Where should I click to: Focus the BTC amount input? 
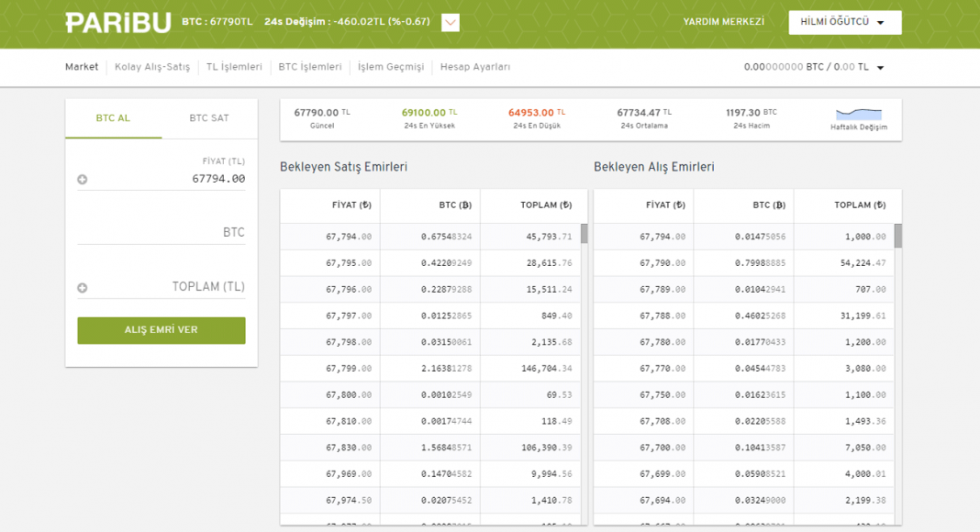click(x=161, y=232)
